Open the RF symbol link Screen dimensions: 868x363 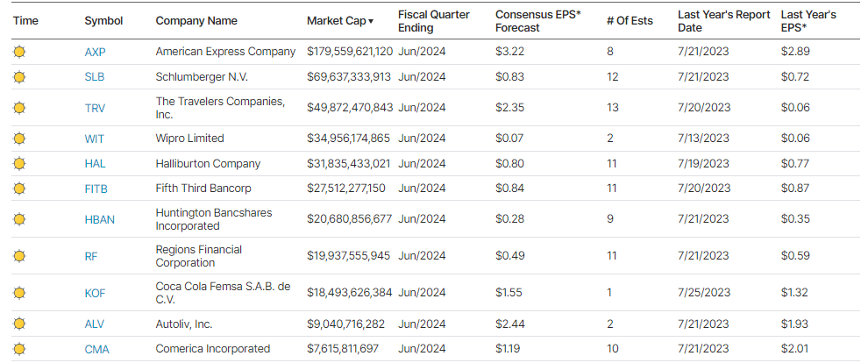point(91,256)
